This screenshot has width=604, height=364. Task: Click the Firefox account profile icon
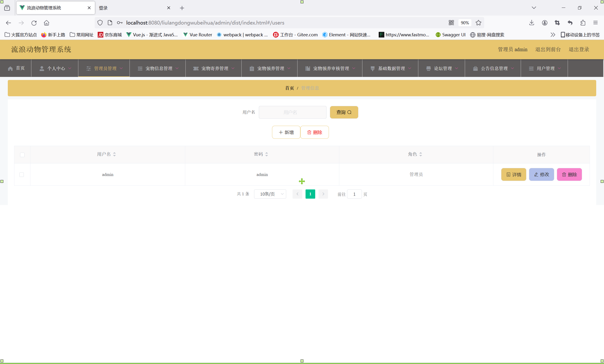pos(545,23)
